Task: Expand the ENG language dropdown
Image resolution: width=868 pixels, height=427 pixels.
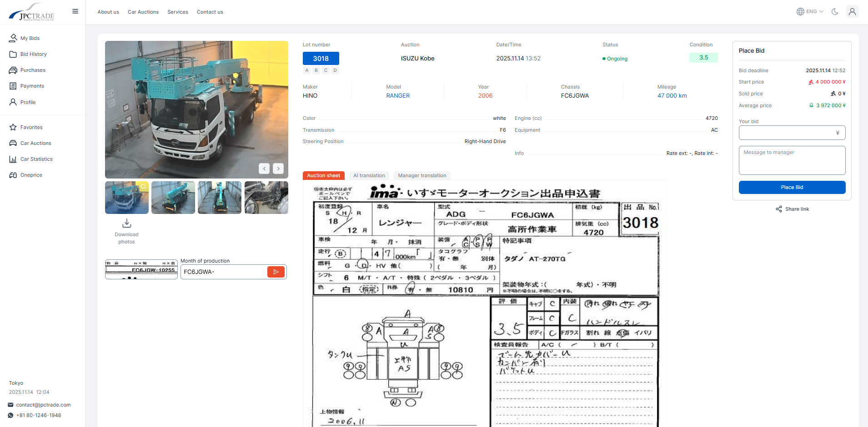Action: (810, 12)
